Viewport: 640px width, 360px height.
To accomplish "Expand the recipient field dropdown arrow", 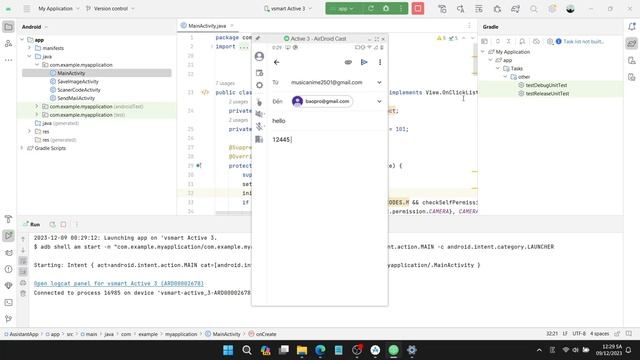I will pos(379,101).
